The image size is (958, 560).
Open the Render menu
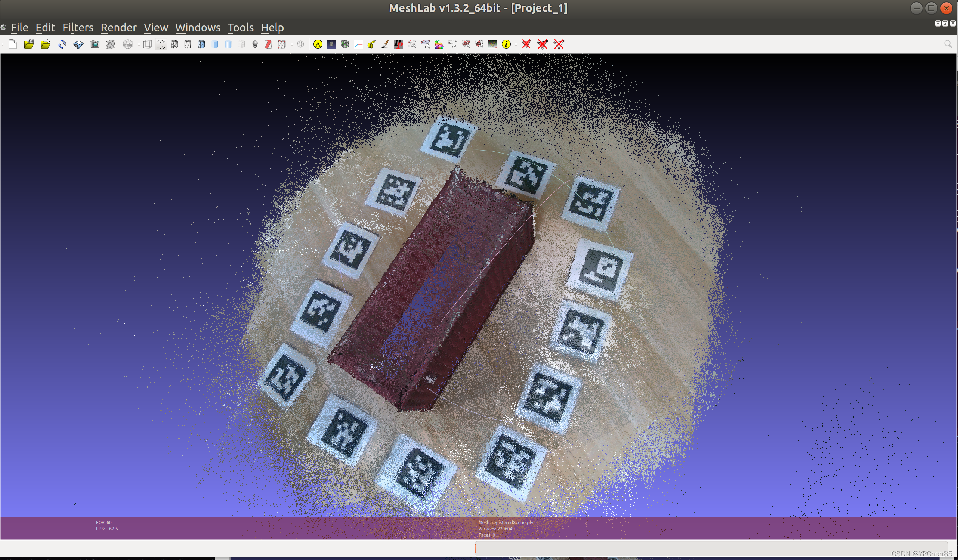pos(118,28)
